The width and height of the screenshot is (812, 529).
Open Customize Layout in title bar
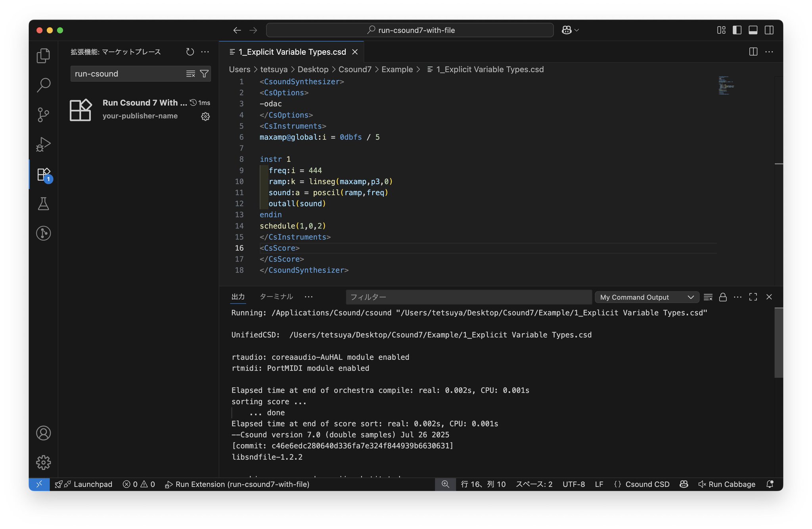[x=721, y=30]
